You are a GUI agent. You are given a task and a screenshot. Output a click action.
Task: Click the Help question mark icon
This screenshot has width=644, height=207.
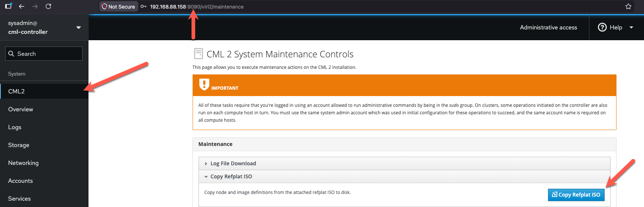tap(602, 27)
